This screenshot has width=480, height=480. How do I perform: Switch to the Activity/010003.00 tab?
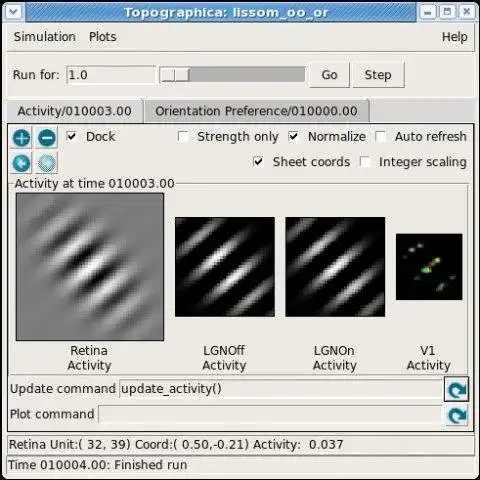(x=75, y=111)
